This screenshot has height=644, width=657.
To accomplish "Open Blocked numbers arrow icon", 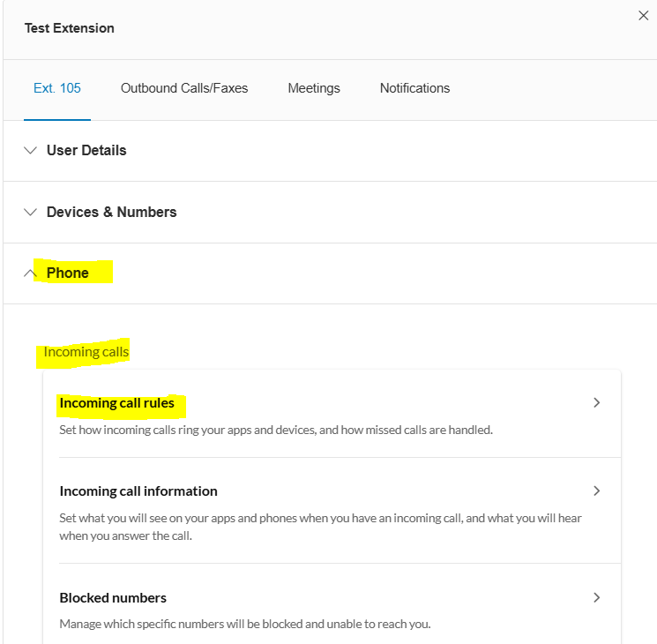I will (597, 597).
